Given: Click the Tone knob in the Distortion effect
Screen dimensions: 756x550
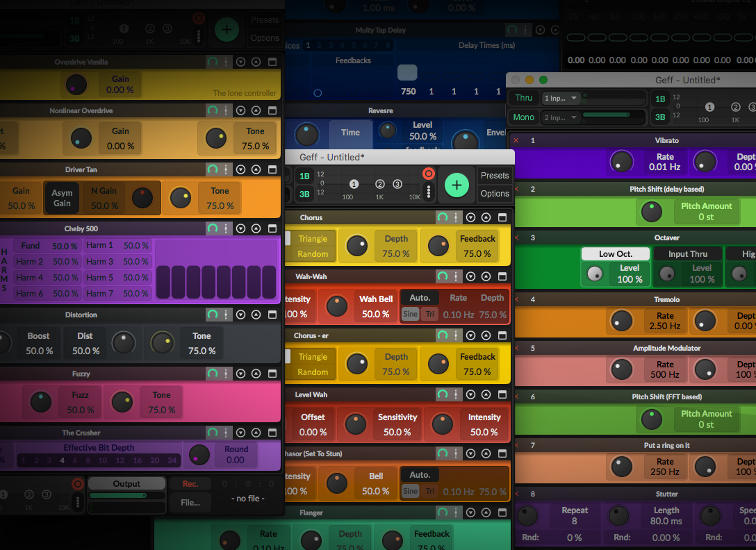Looking at the screenshot, I should [x=162, y=342].
